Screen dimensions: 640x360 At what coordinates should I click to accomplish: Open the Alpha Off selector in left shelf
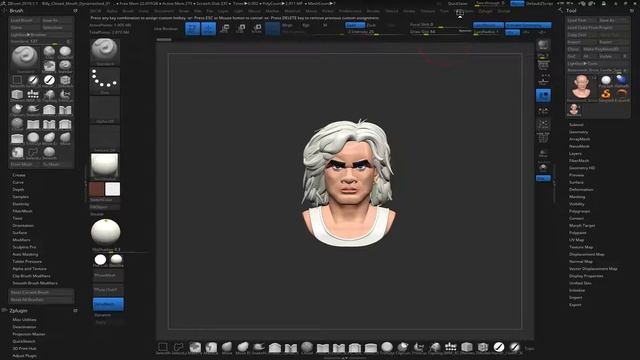click(105, 109)
